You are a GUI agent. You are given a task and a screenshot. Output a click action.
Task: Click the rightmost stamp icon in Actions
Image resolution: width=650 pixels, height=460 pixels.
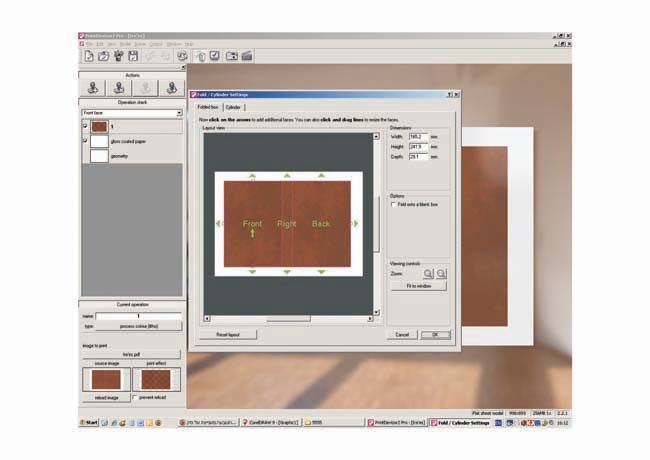[x=172, y=88]
